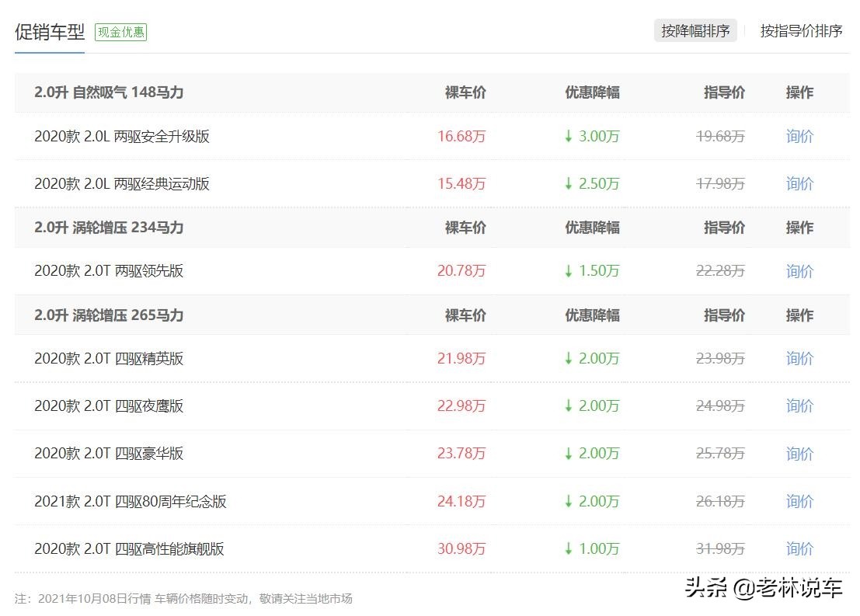Collapse the 2.0升 涡轮增压 234马力 section header
This screenshot has height=616, width=860.
click(x=109, y=227)
